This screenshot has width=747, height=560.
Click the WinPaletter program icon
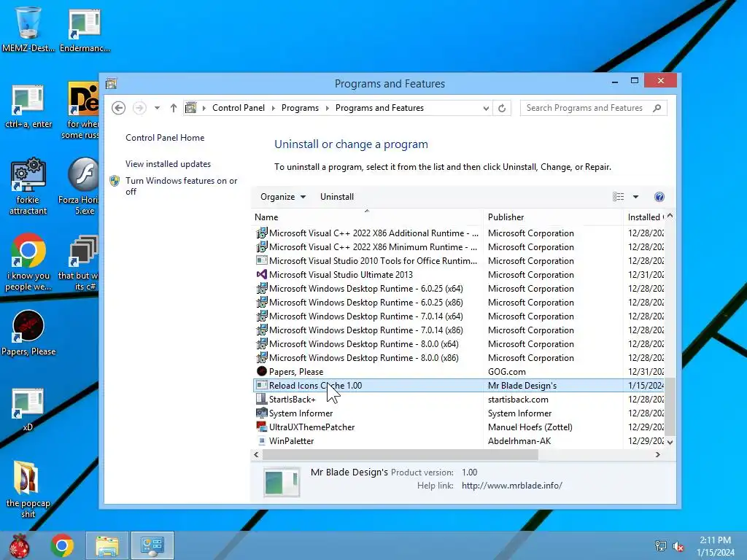coord(262,441)
